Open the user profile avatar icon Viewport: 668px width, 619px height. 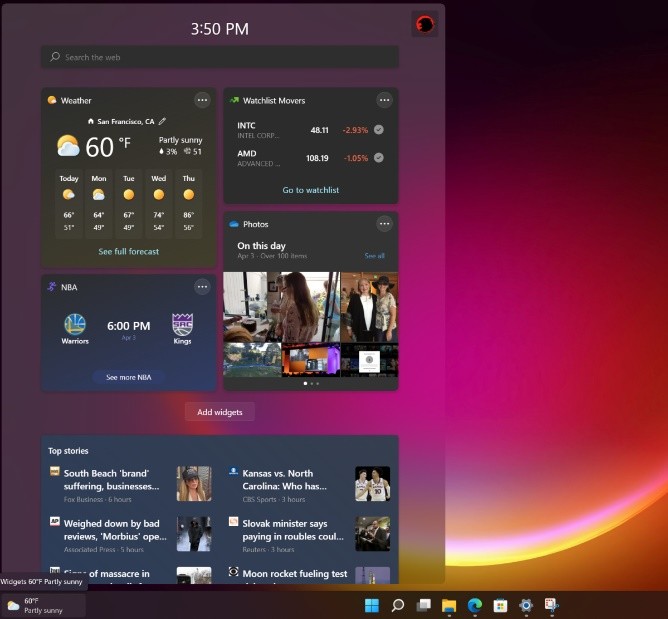click(x=425, y=24)
